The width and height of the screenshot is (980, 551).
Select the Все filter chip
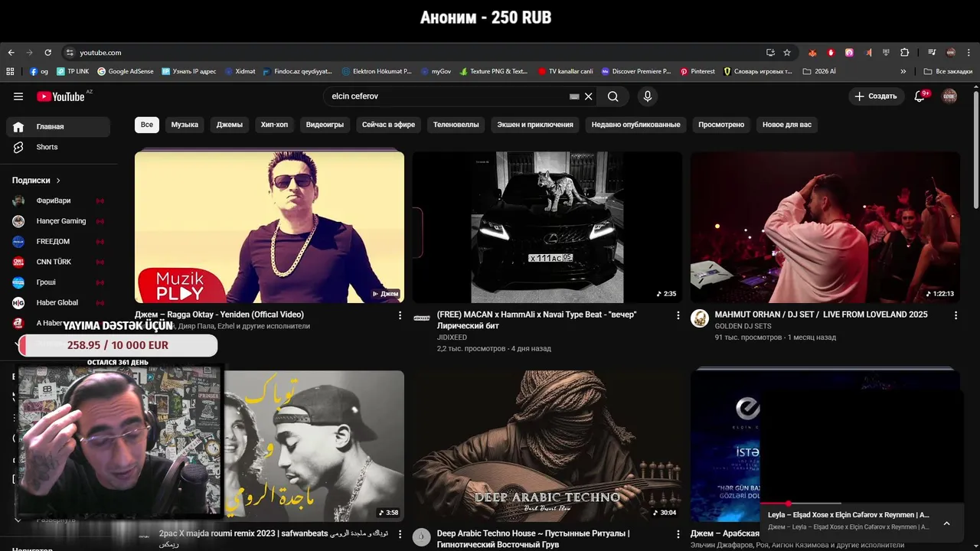[146, 125]
